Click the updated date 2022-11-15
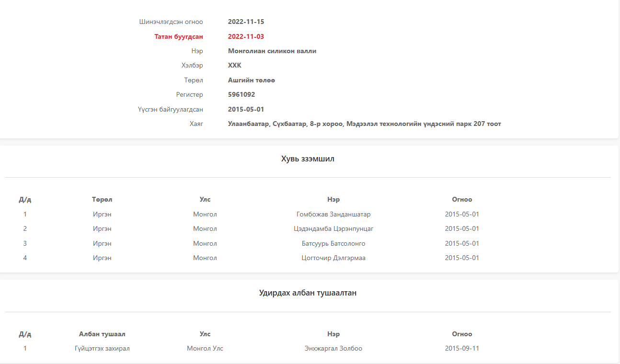 coord(246,22)
